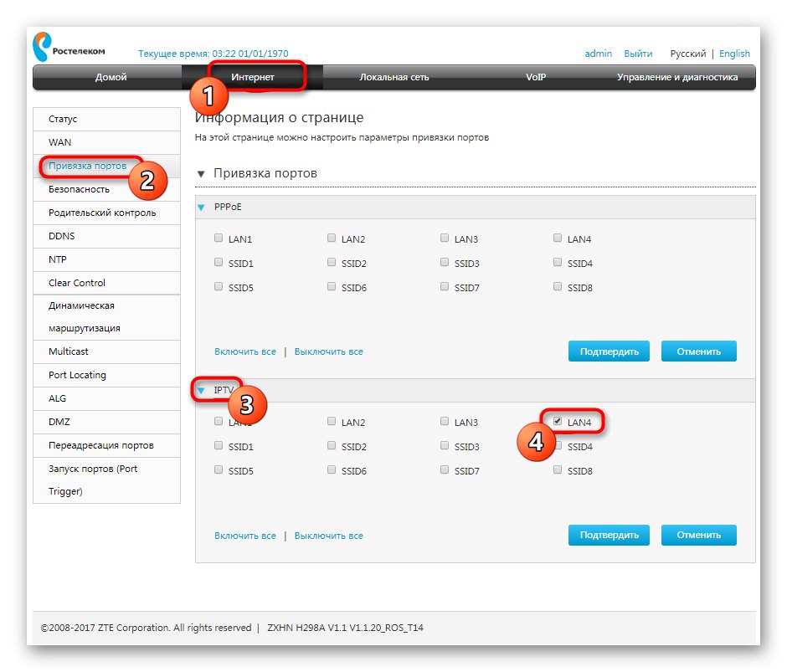
Task: Check SSID5 under IPTV
Action: pyautogui.click(x=219, y=469)
